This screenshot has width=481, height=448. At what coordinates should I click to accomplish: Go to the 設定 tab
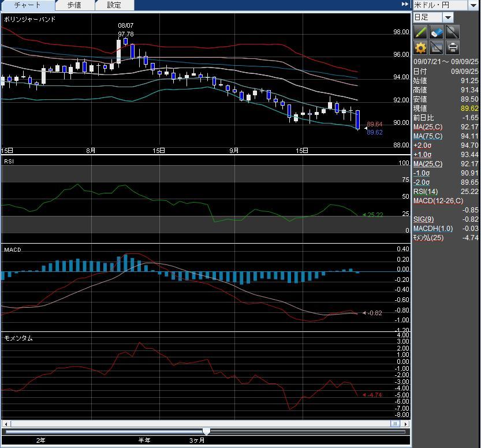114,5
